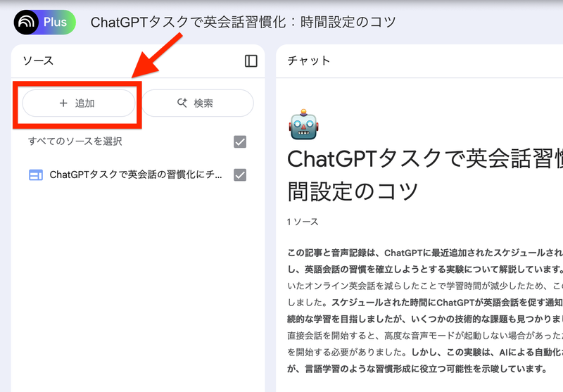Uncheck the ChatGPTタスクで英会話の習慣化 source checkbox
The height and width of the screenshot is (392, 563).
pos(240,175)
